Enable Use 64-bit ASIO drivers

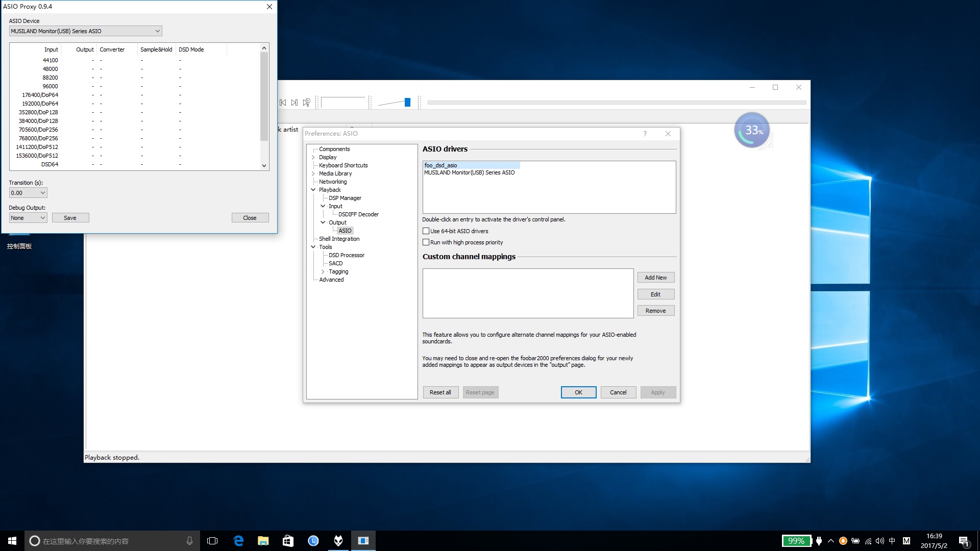coord(426,231)
